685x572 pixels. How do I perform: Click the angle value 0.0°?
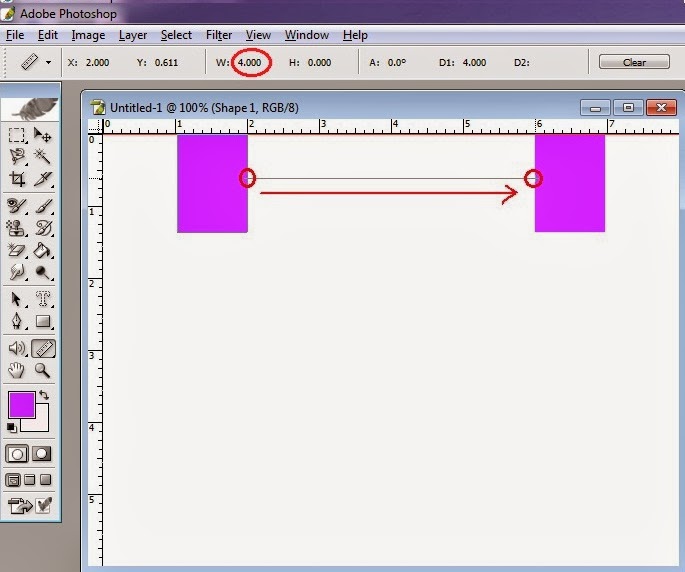[397, 62]
